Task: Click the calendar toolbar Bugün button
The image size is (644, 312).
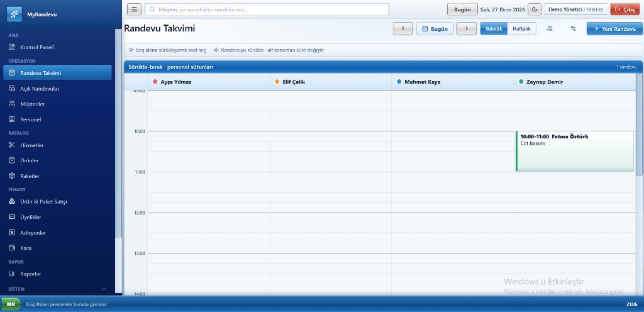Action: (x=435, y=29)
